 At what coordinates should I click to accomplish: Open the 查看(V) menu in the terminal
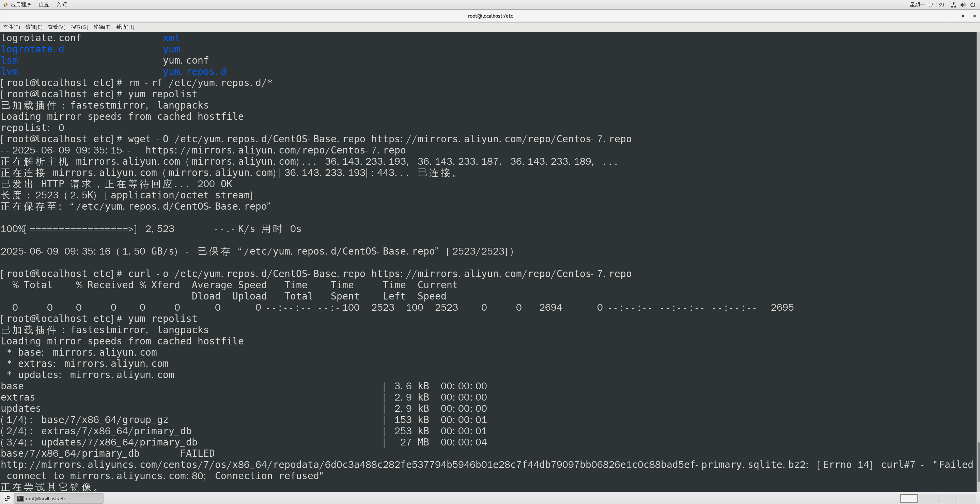click(x=56, y=27)
